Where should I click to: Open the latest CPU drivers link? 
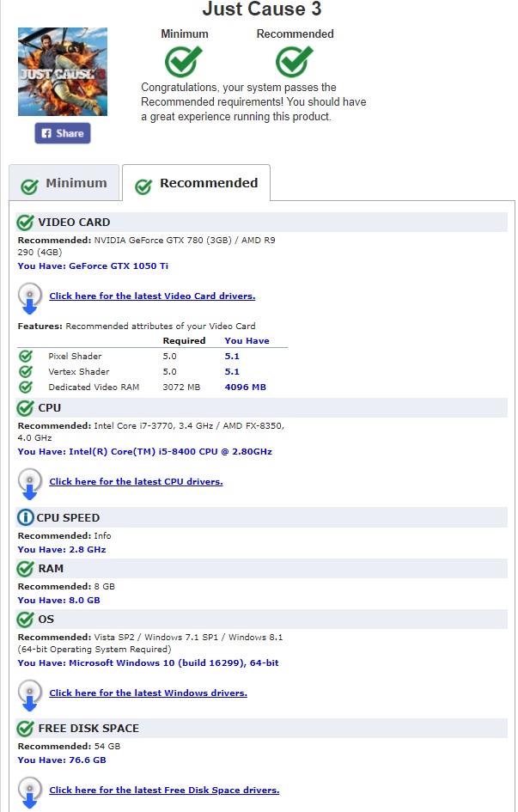(136, 482)
